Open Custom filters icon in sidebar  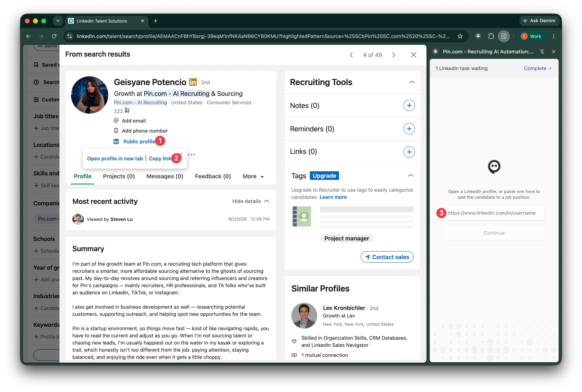click(x=36, y=100)
